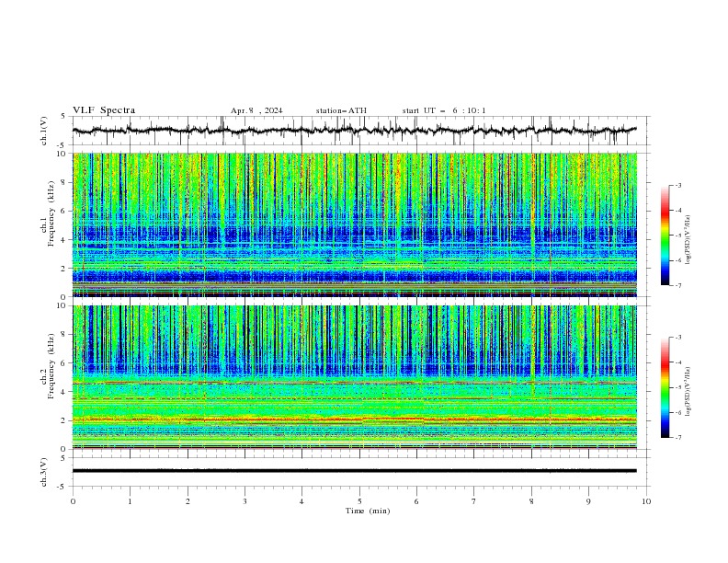This screenshot has height=563, width=728.
Task: Click time axis tick label "1"
Action: coord(130,501)
